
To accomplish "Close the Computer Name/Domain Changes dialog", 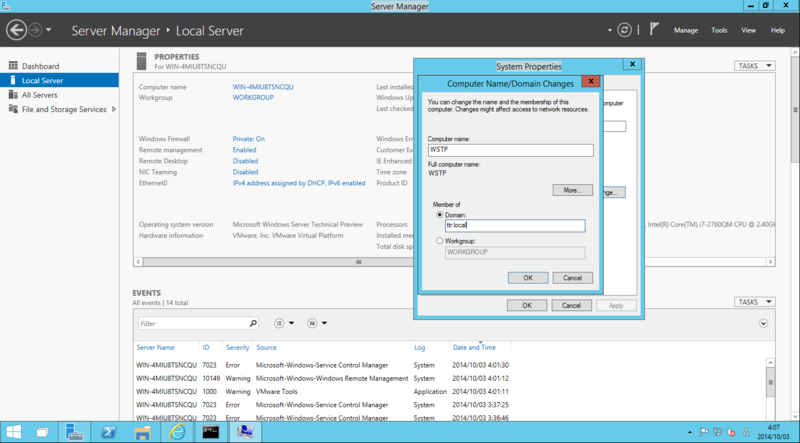I will (x=591, y=82).
